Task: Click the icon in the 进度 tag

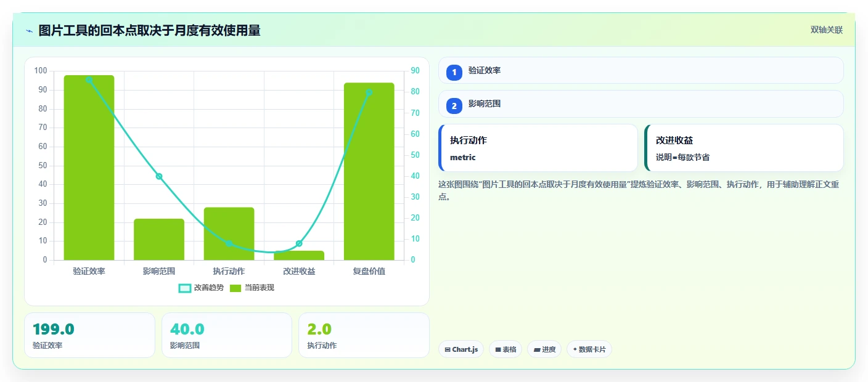Action: tap(537, 350)
